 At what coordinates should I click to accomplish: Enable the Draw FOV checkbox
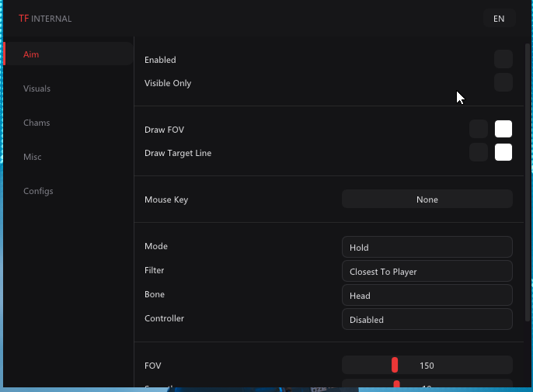pos(479,129)
